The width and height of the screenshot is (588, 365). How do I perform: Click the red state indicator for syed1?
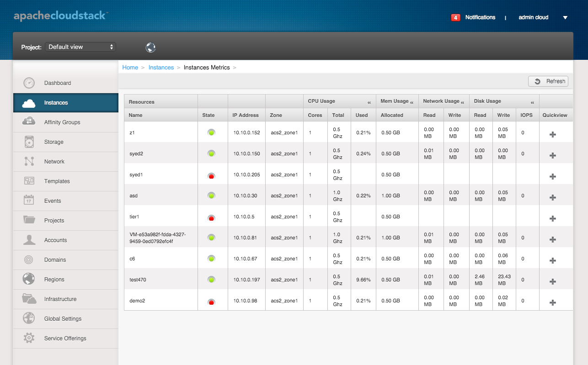212,174
